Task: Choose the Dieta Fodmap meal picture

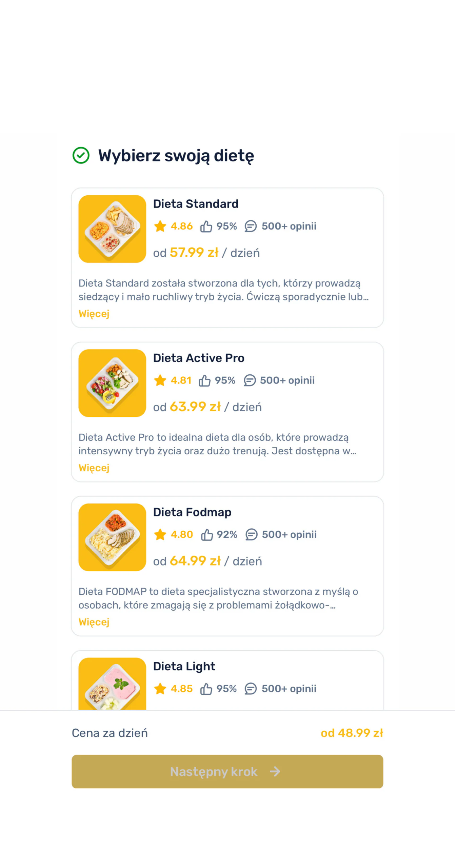Action: tap(112, 537)
